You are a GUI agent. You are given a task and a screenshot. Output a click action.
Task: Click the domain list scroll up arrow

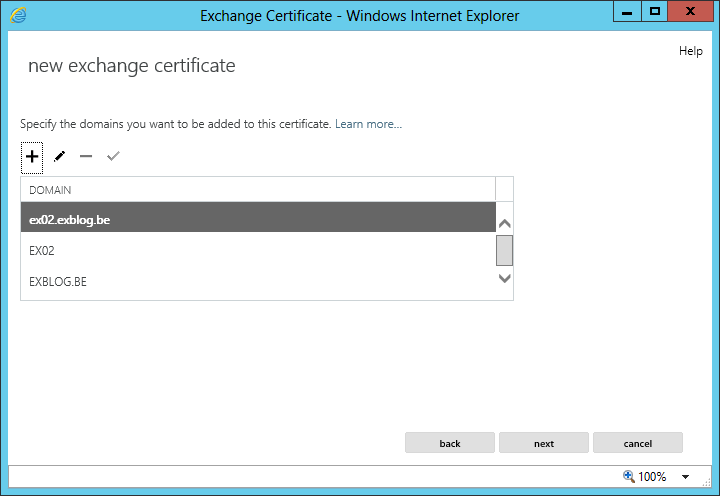click(505, 224)
